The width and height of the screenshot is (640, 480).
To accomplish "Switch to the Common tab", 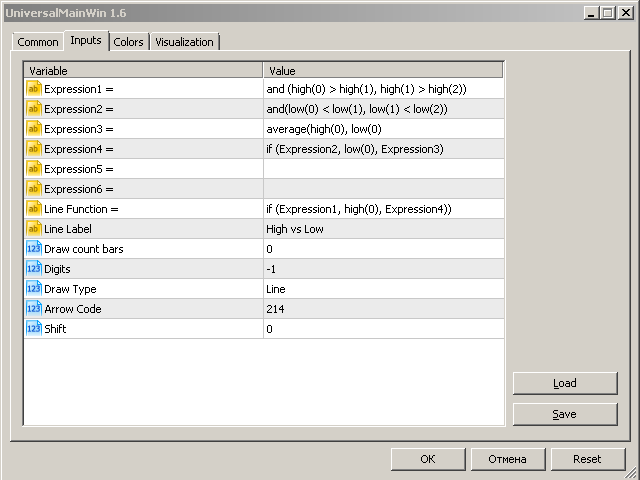I will [x=38, y=42].
